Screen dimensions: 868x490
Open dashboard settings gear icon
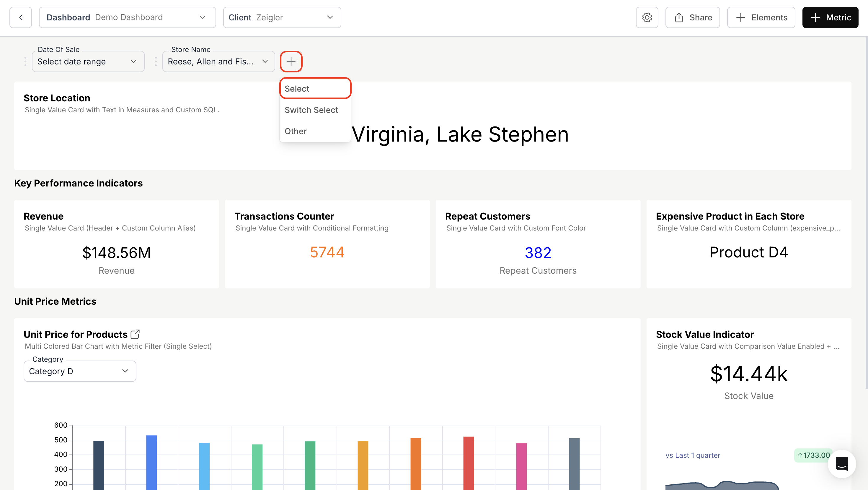pos(647,17)
